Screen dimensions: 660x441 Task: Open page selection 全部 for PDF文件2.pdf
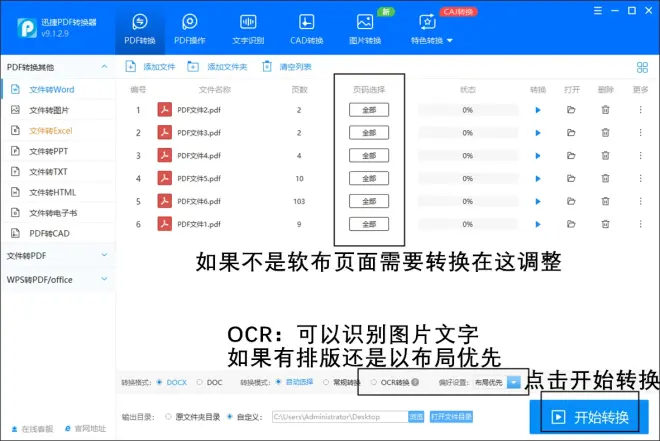tap(369, 110)
